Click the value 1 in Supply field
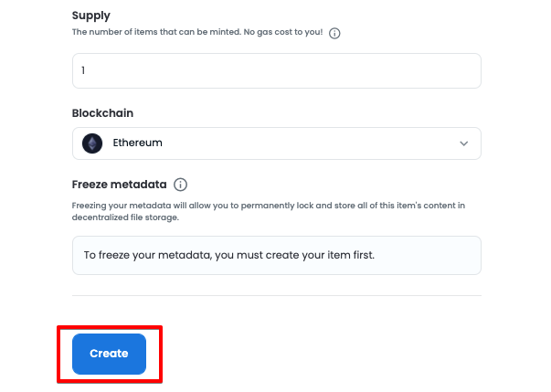This screenshot has height=392, width=551. click(x=83, y=70)
